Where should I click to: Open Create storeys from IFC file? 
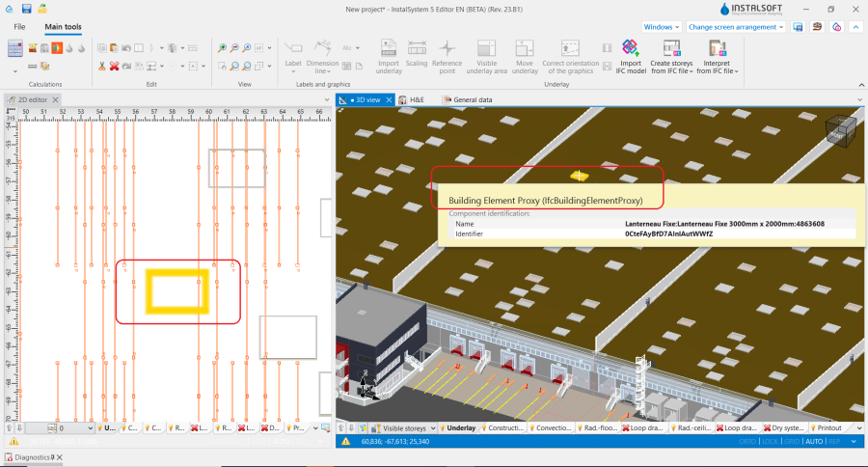[x=671, y=57]
